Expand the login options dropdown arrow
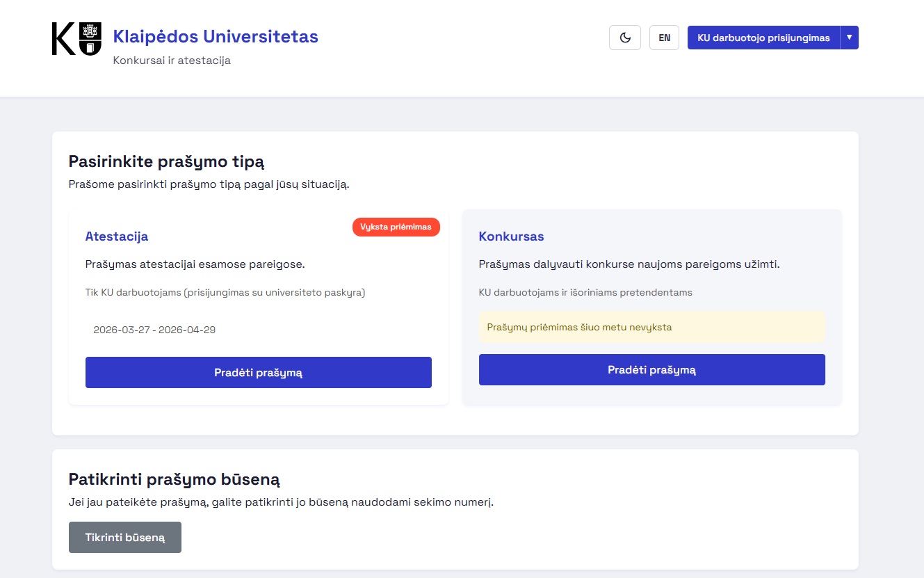This screenshot has width=924, height=578. (849, 38)
